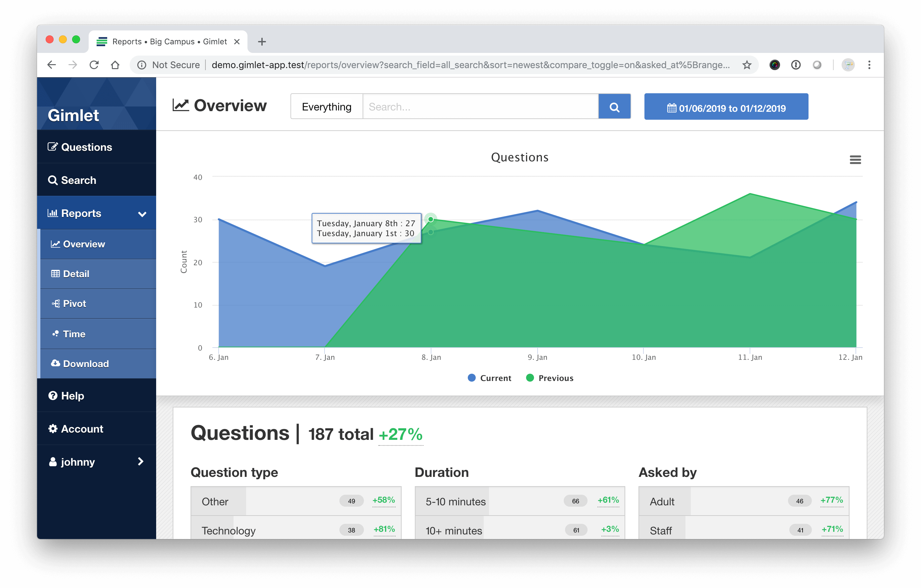Image resolution: width=921 pixels, height=588 pixels.
Task: Open the Everything search filter dropdown
Action: (327, 107)
